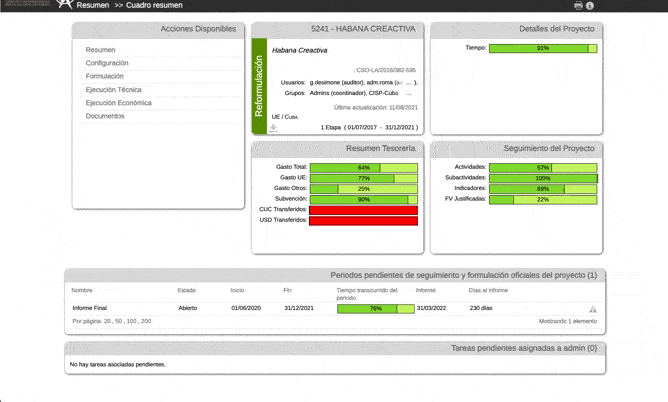
Task: Click the application logo at top left
Action: click(x=65, y=4)
